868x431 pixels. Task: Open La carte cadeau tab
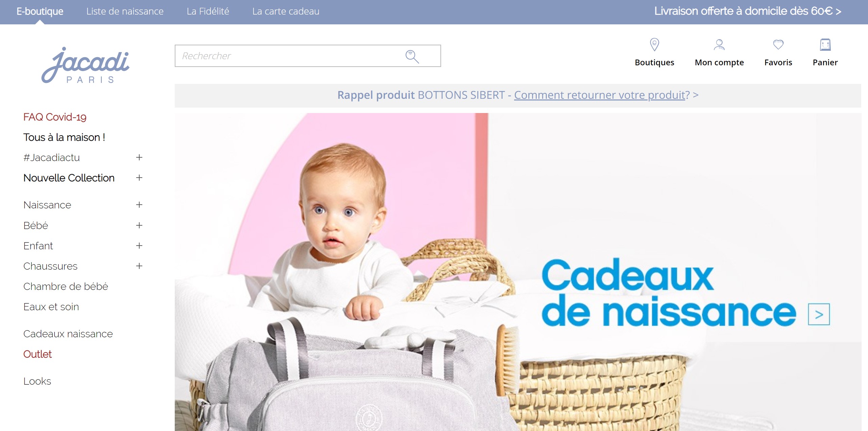coord(286,11)
